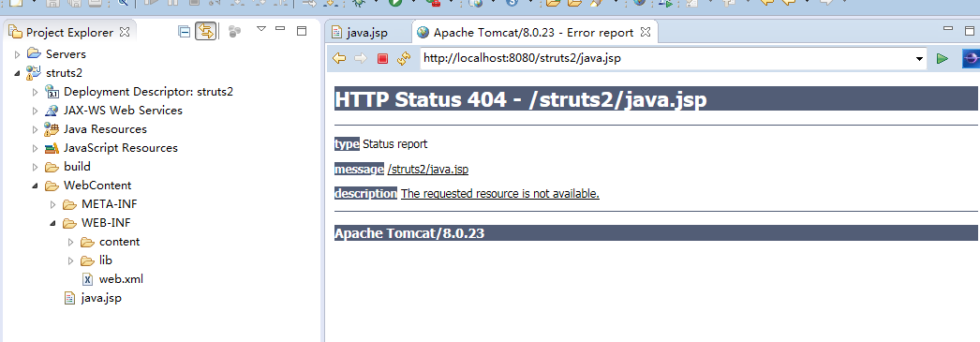The width and height of the screenshot is (980, 342).
Task: Expand the lib folder
Action: coord(70,260)
